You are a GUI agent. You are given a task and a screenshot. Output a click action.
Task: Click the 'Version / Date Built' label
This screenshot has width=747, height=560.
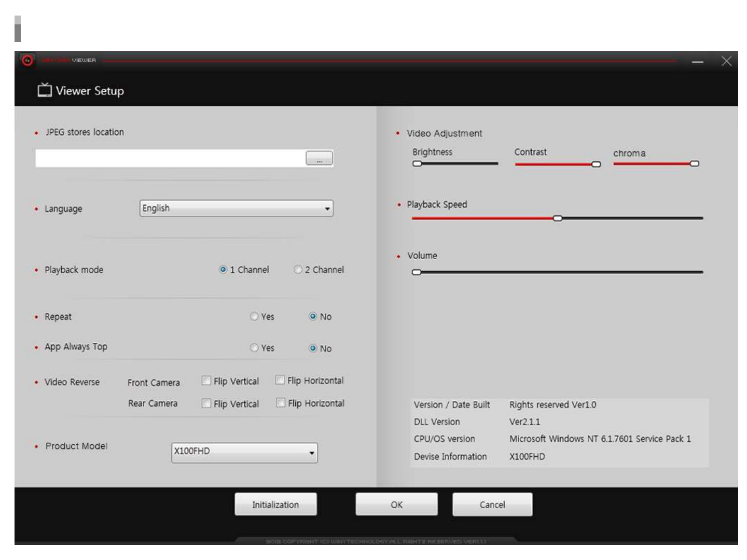coord(452,404)
